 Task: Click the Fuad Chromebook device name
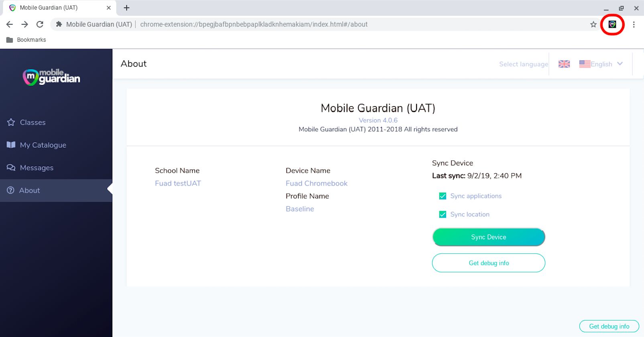click(x=317, y=183)
